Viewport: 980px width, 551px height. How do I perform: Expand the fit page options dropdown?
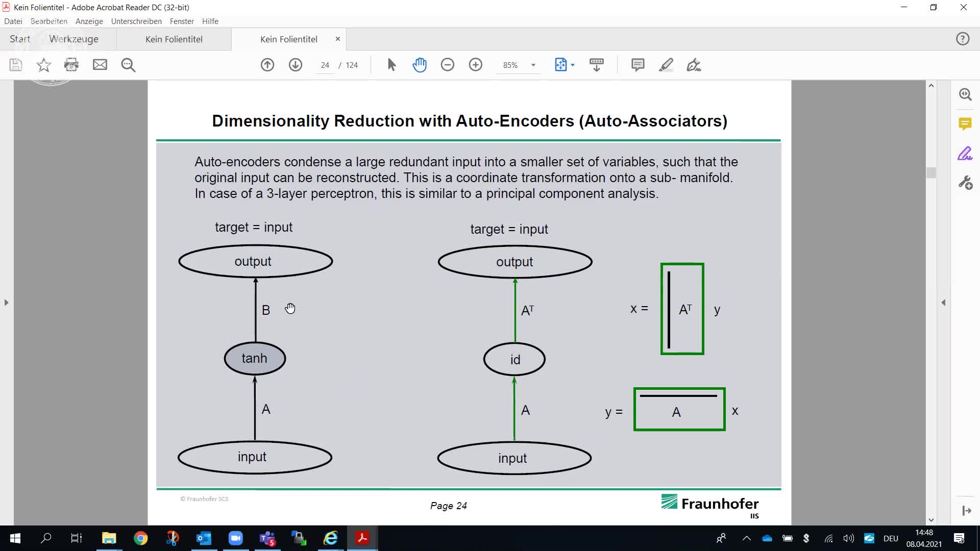point(573,65)
